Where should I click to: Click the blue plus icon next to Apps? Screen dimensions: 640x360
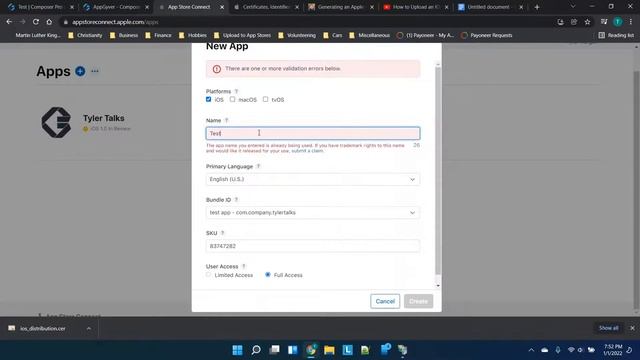click(x=80, y=71)
